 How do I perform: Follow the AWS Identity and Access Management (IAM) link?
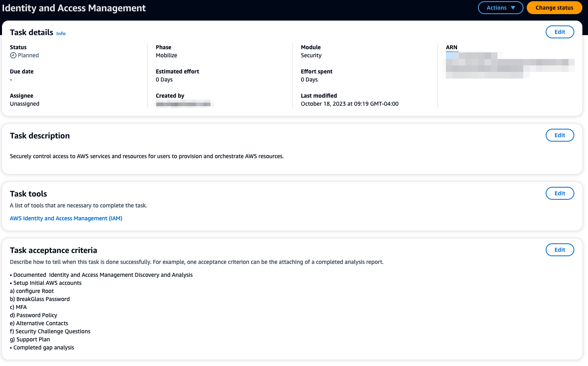pyautogui.click(x=66, y=218)
